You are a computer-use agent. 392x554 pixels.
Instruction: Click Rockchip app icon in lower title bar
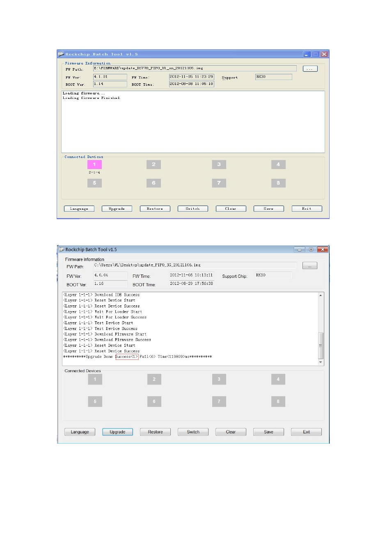62,250
